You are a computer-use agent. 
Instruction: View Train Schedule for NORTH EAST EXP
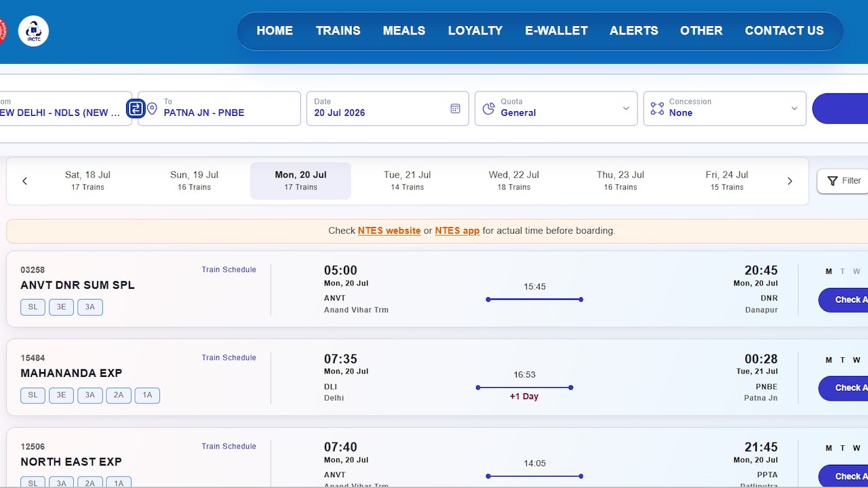[229, 446]
